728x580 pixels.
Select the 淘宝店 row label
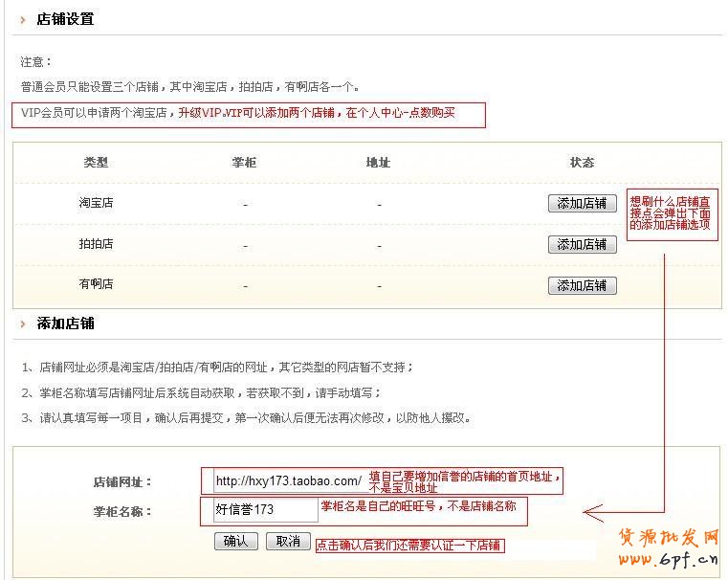pyautogui.click(x=96, y=203)
